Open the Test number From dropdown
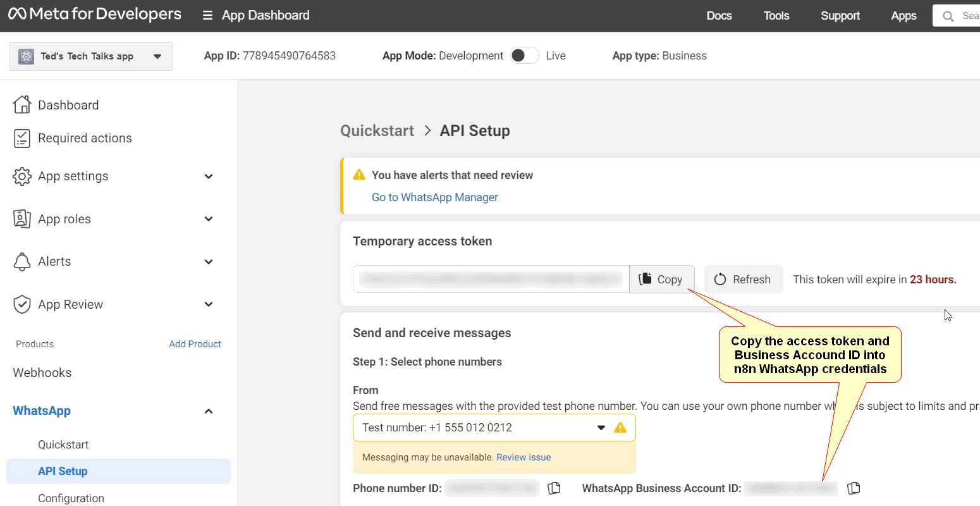The image size is (980, 506). [494, 428]
